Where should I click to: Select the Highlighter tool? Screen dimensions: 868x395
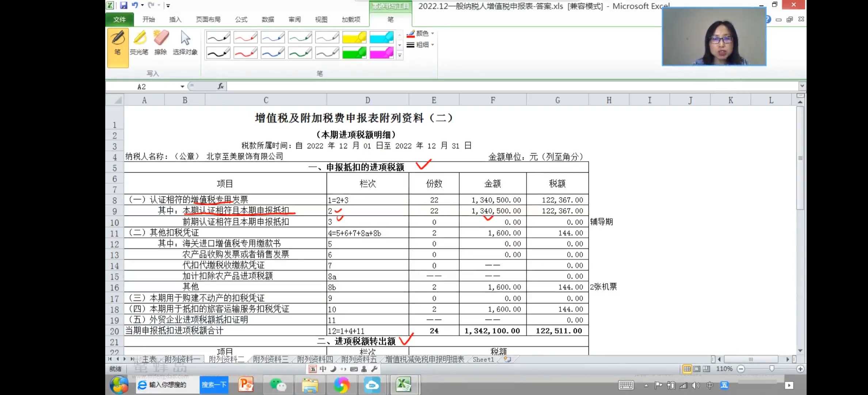(x=139, y=43)
